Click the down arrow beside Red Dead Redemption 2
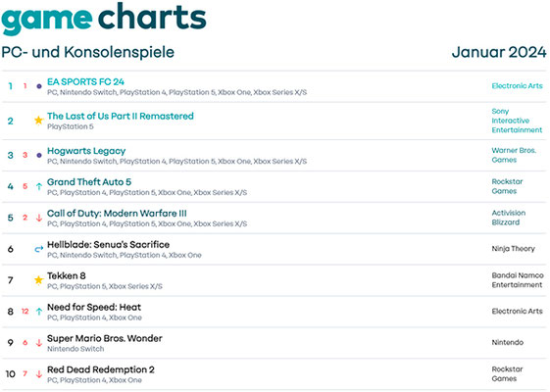The height and width of the screenshot is (392, 550). pyautogui.click(x=39, y=373)
